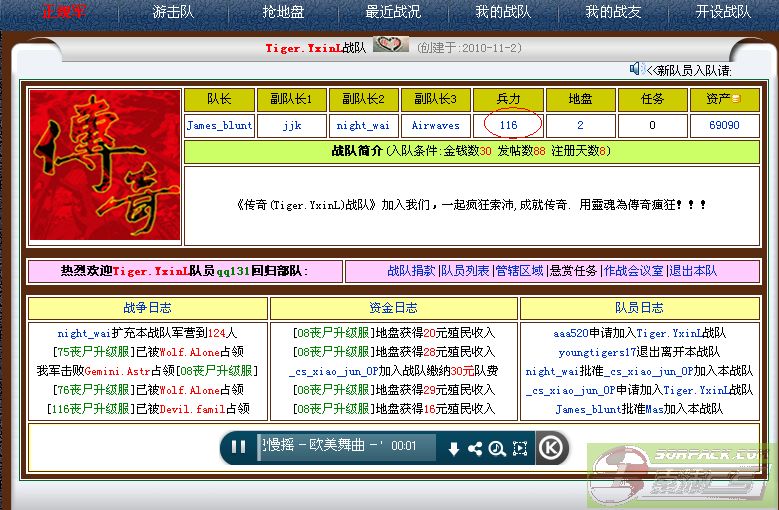Open the 队员列表 link
This screenshot has height=510, width=779.
(465, 271)
